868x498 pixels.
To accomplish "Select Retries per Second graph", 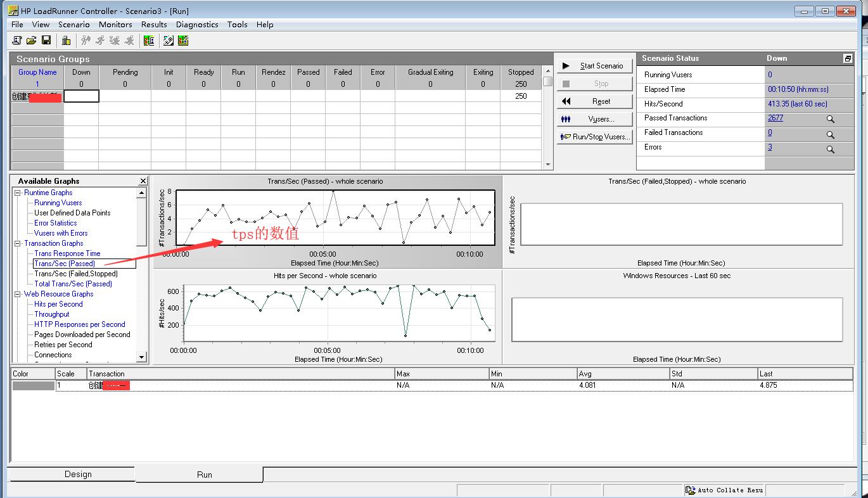I will (x=63, y=345).
